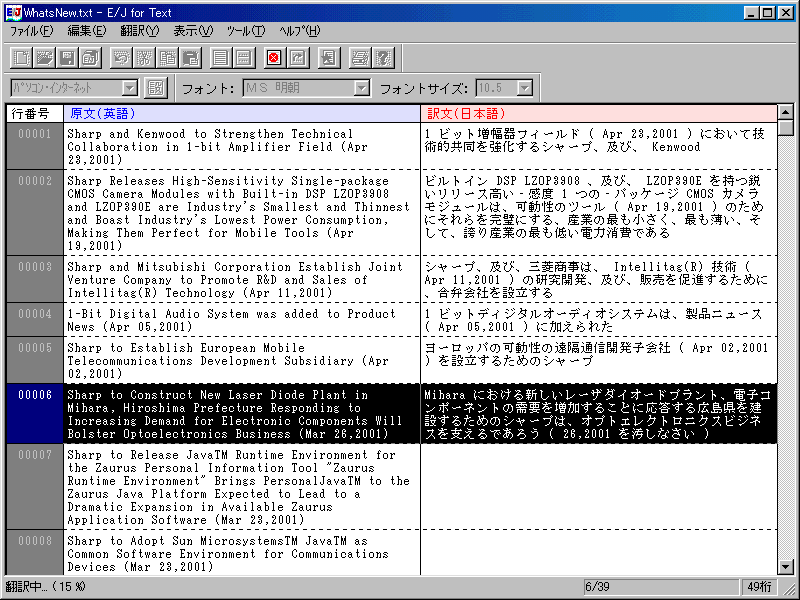The image size is (800, 600).
Task: Expand the パソコン・インターネット dictionary dropdown
Action: coord(130,88)
